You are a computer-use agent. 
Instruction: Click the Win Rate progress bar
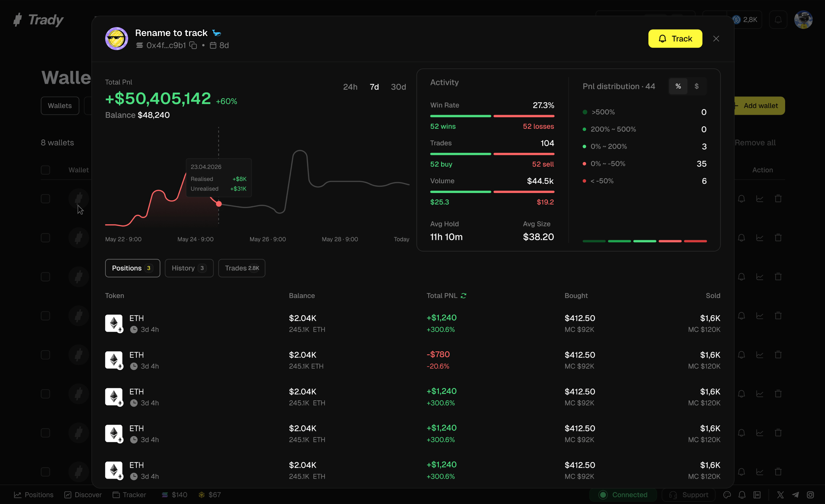pos(492,116)
